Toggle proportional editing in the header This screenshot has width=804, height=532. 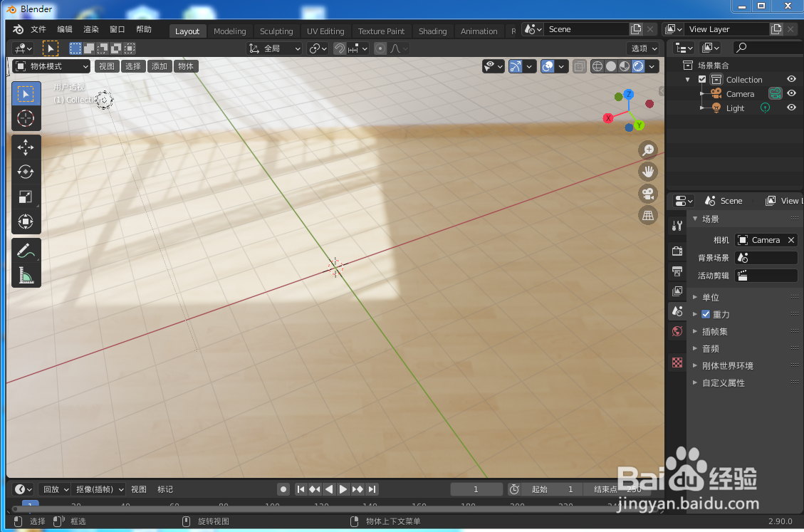coord(380,48)
